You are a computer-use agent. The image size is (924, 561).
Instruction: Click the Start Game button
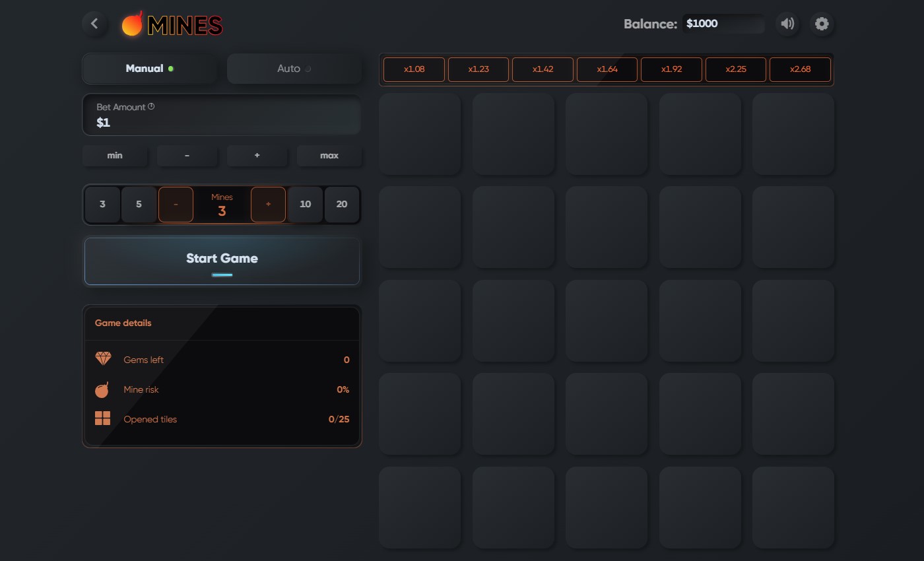[x=222, y=261]
